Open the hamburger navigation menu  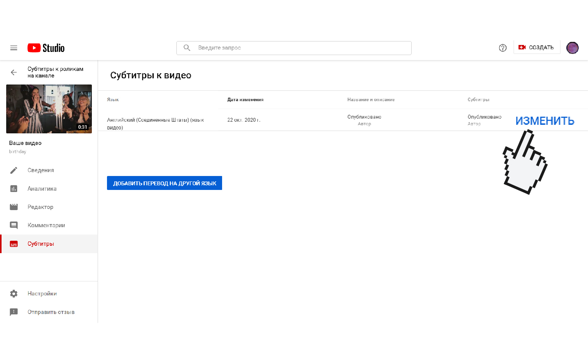click(14, 48)
